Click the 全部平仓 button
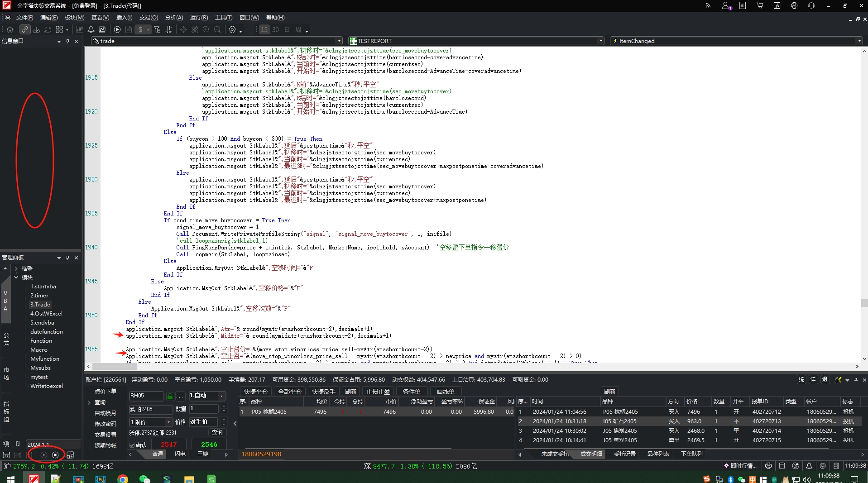 click(x=290, y=392)
